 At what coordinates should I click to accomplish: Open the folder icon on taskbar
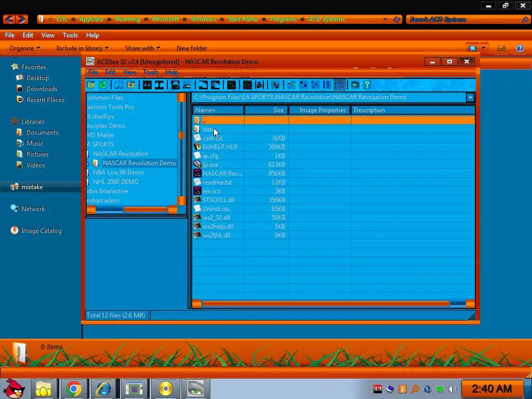pyautogui.click(x=44, y=389)
